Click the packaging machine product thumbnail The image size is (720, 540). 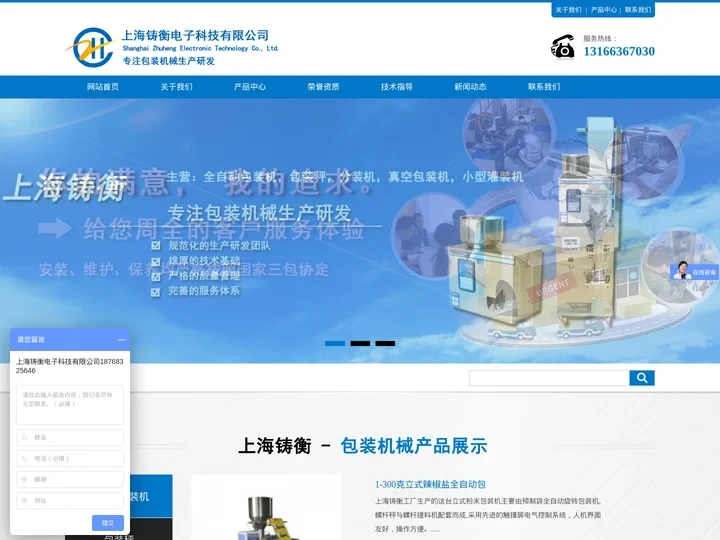tap(266, 507)
